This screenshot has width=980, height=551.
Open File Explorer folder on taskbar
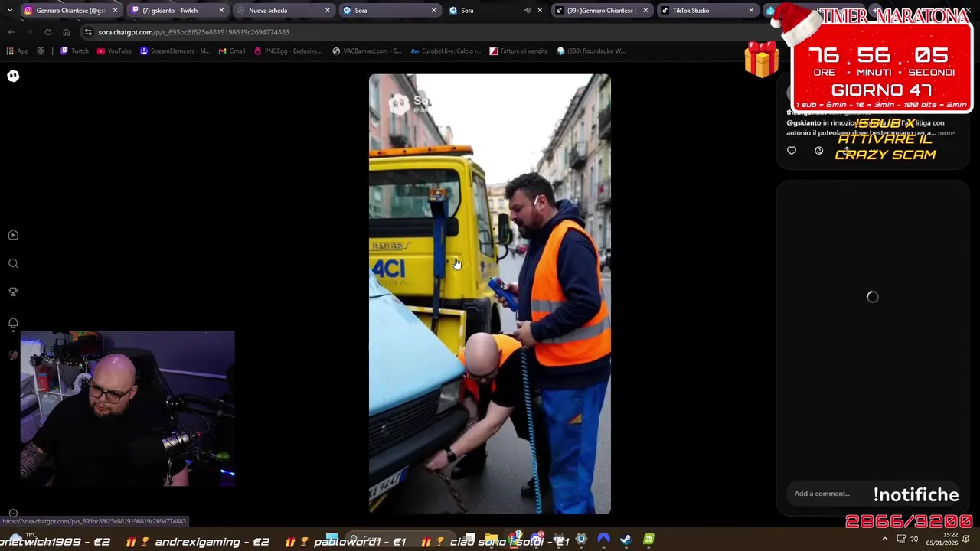491,540
